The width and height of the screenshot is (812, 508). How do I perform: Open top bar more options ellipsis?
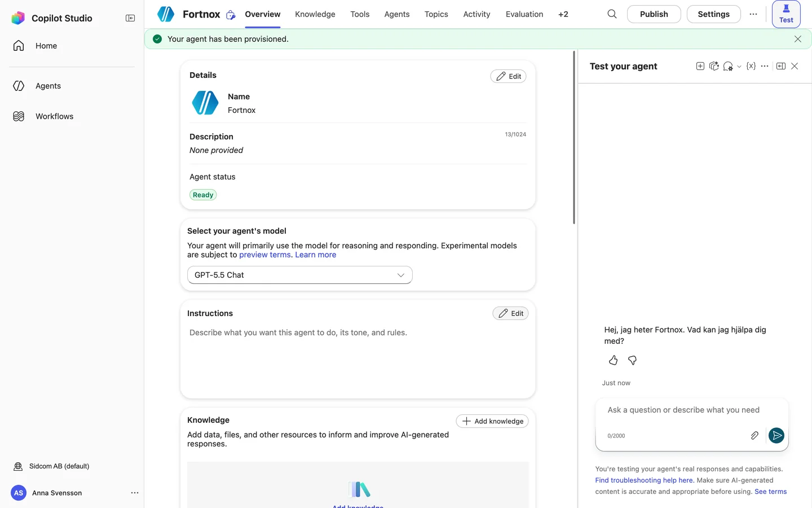[x=753, y=14]
